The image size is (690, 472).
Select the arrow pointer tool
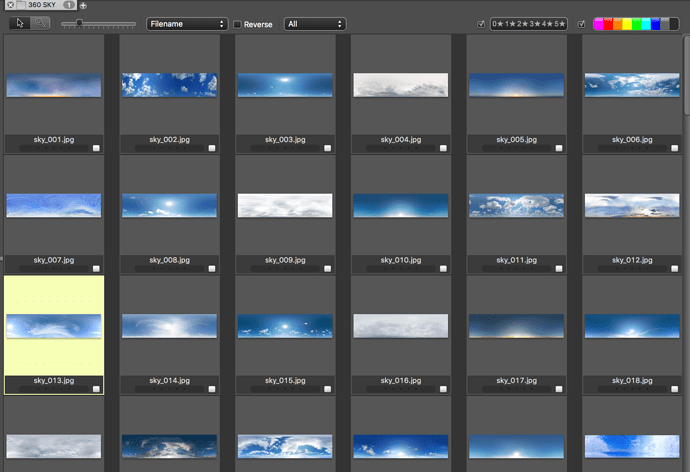tap(20, 23)
